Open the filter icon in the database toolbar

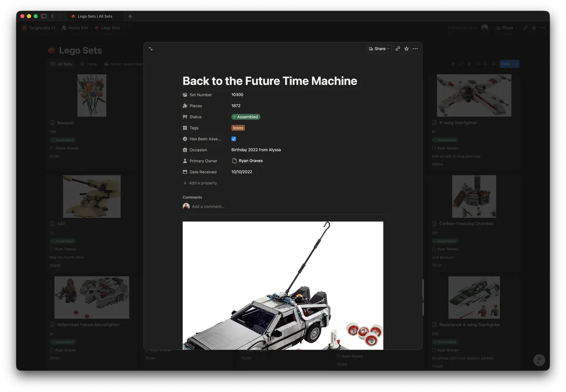click(x=453, y=64)
